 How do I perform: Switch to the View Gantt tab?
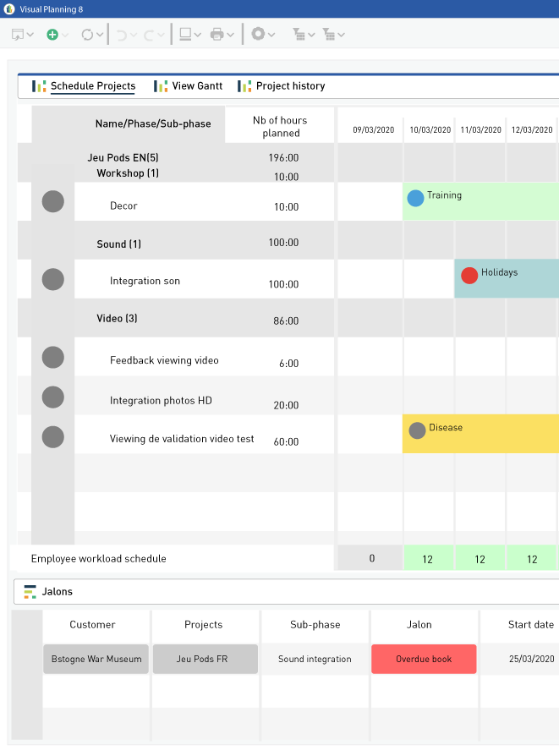pyautogui.click(x=189, y=86)
